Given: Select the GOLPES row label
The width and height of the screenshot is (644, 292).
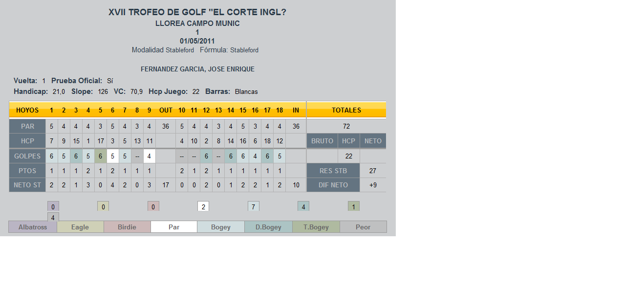Looking at the screenshot, I should pos(27,156).
